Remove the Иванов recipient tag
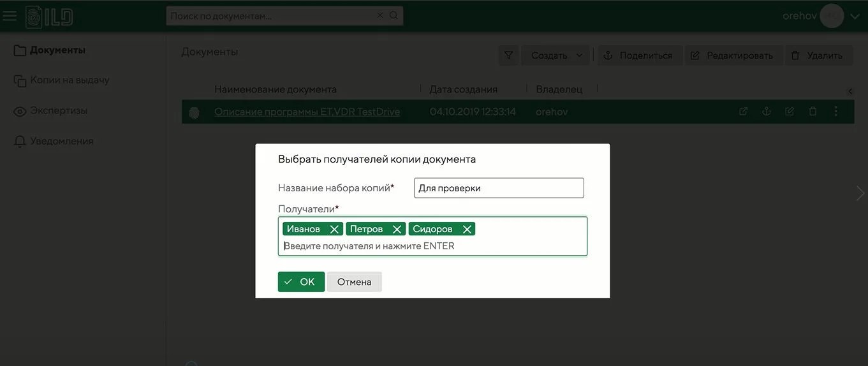 pyautogui.click(x=334, y=229)
